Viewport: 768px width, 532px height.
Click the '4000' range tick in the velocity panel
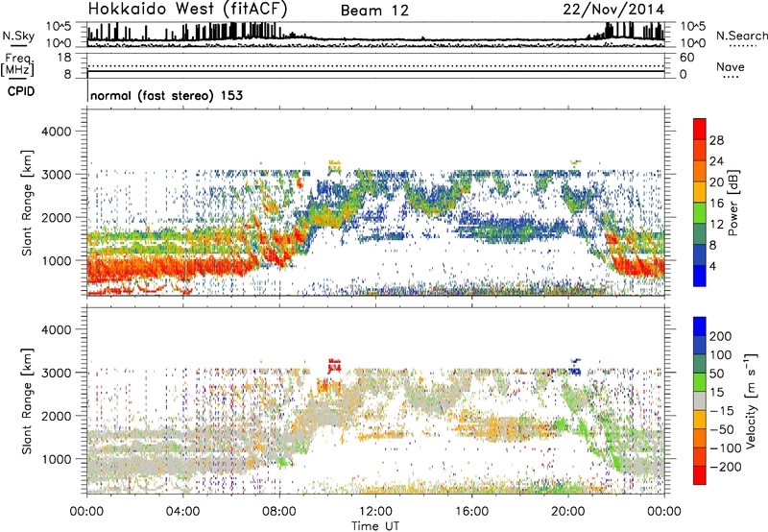[x=56, y=329]
